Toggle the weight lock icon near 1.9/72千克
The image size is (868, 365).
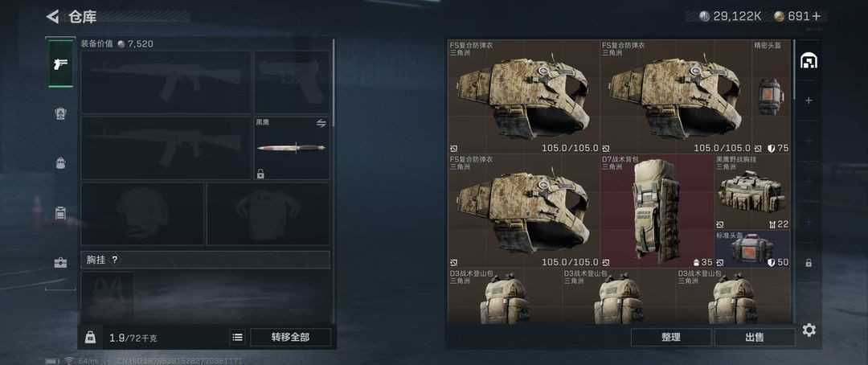(x=91, y=338)
